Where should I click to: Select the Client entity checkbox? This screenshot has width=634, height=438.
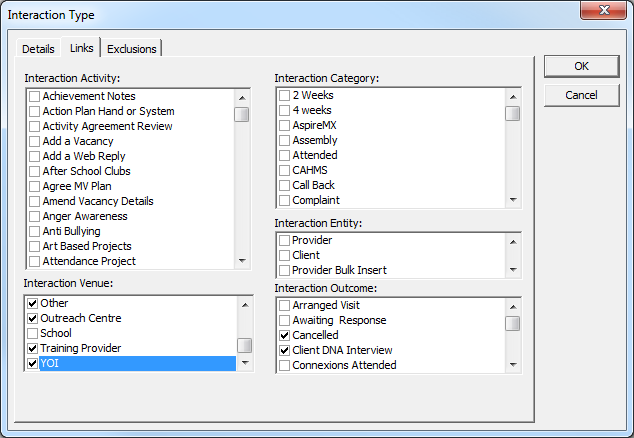point(285,256)
